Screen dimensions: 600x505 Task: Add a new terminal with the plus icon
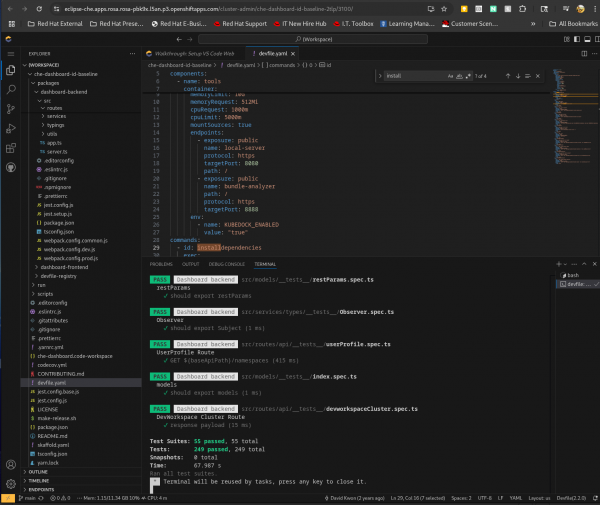[x=558, y=264]
